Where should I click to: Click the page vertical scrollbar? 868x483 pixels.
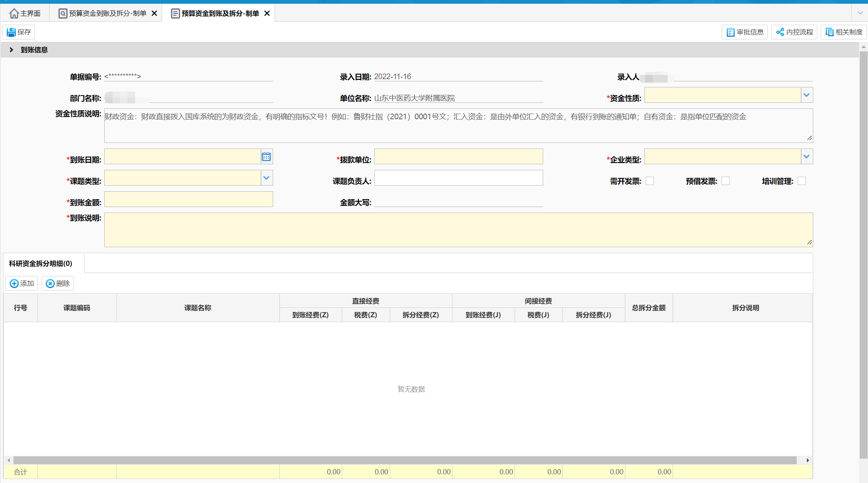click(863, 255)
